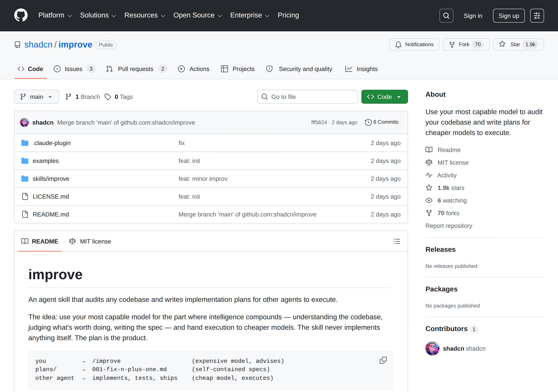558x392 pixels.
Task: Click the Pull requests icon
Action: (109, 69)
